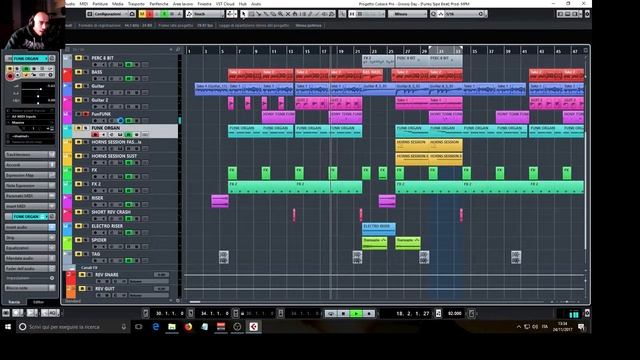Mute the ELECTRO RISER track
640x360 pixels.
[78, 226]
